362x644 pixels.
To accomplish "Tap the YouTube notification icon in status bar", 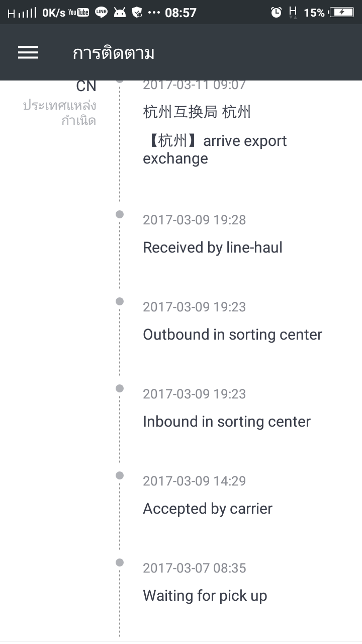I will 79,13.
